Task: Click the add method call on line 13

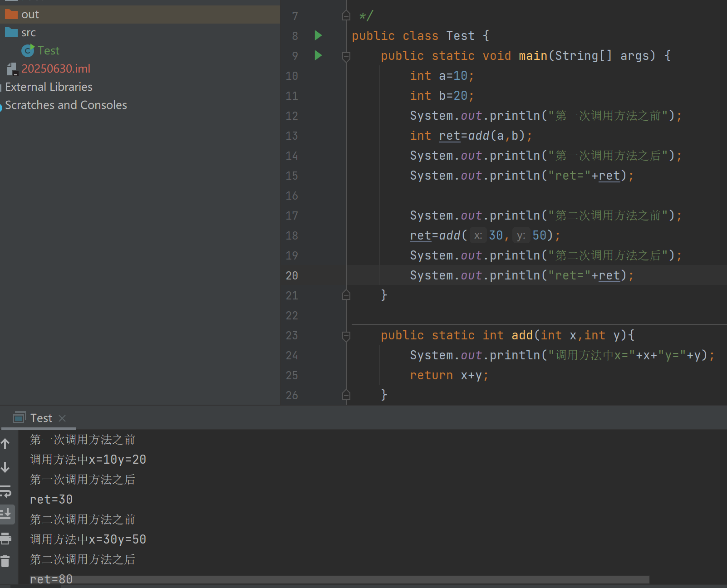Action: [x=478, y=136]
